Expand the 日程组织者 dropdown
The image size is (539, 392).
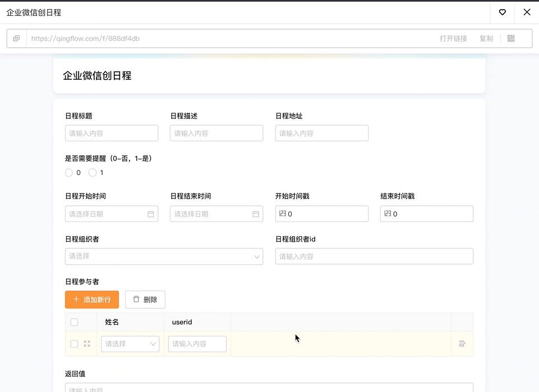click(164, 256)
